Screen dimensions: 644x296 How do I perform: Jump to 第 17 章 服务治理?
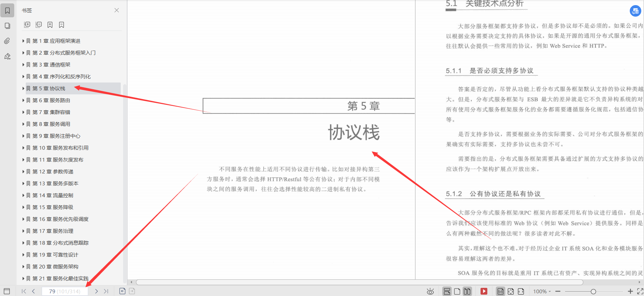click(x=53, y=231)
